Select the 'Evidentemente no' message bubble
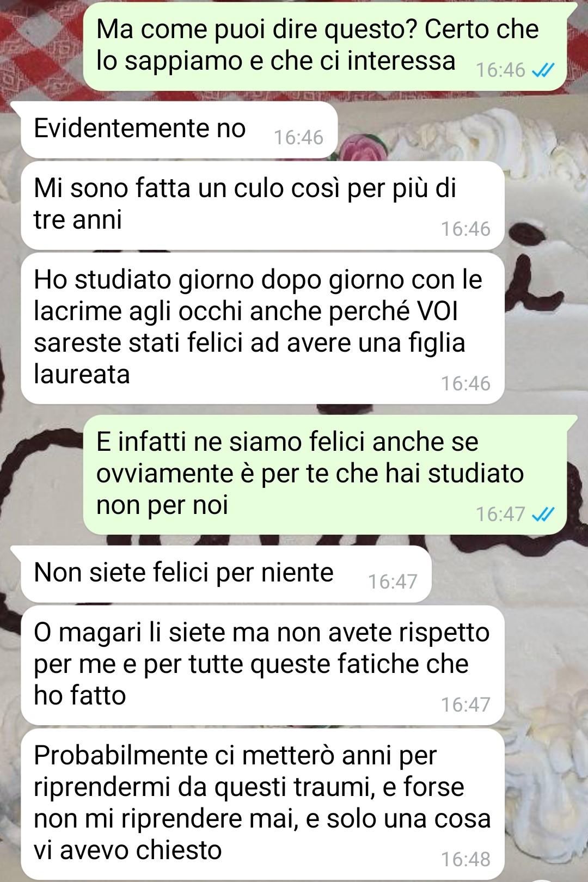 tap(179, 130)
